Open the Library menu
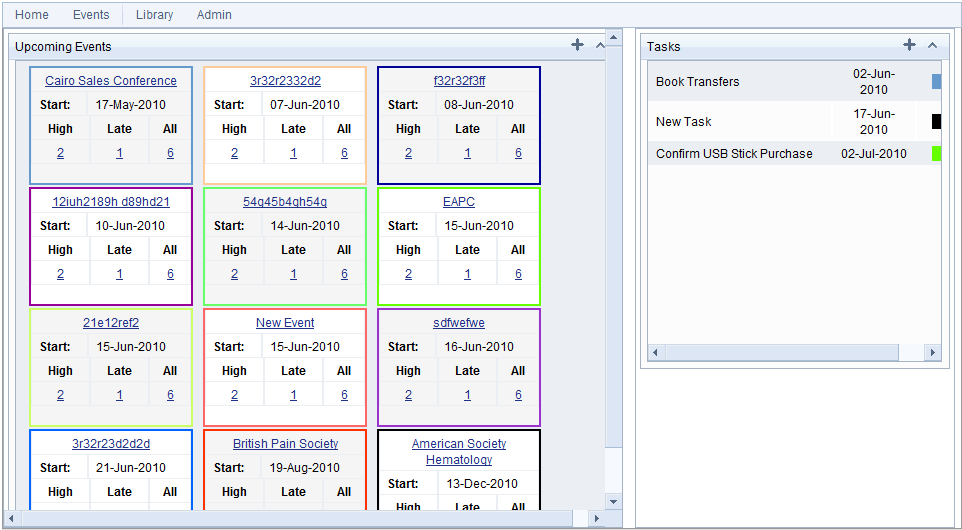The height and width of the screenshot is (530, 962). point(155,15)
